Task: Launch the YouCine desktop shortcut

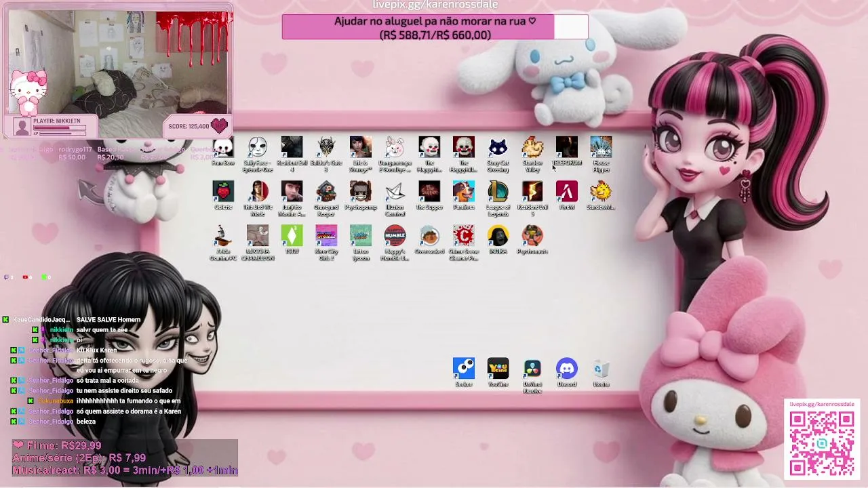Action: 498,372
